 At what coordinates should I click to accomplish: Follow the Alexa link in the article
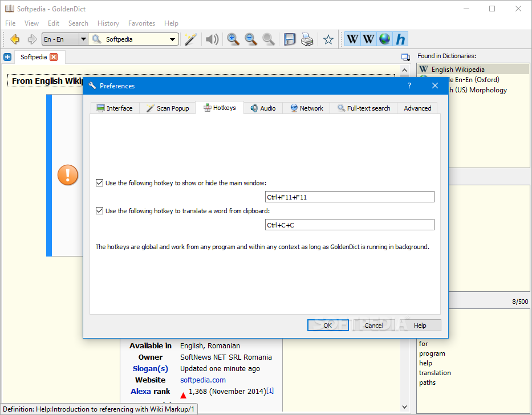pyautogui.click(x=141, y=391)
